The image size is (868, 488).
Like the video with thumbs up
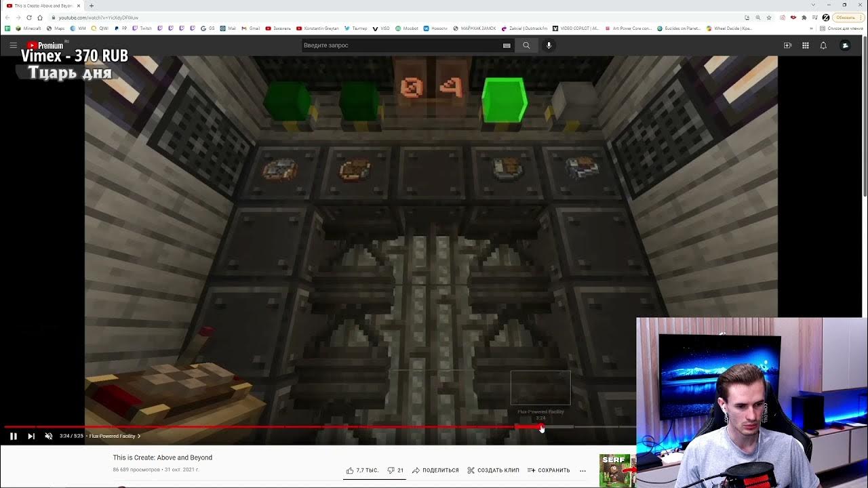tap(362, 470)
